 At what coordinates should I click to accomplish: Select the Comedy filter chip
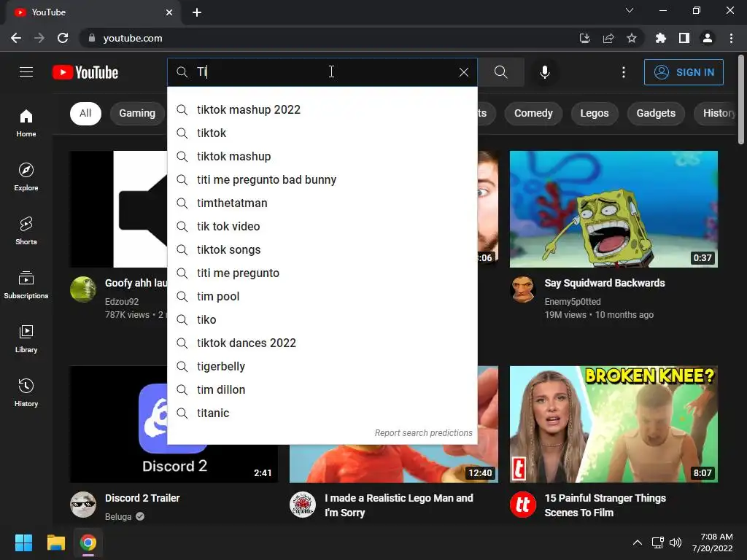[533, 113]
